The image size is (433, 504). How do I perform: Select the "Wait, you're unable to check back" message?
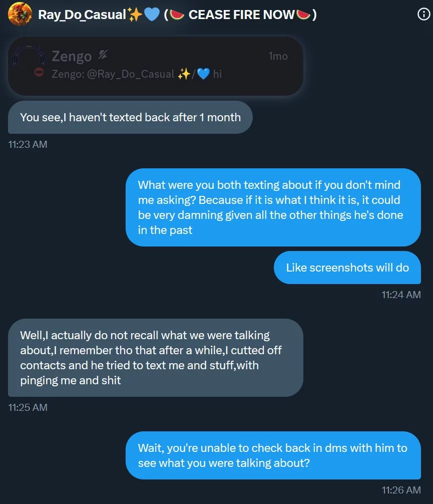coord(273,455)
